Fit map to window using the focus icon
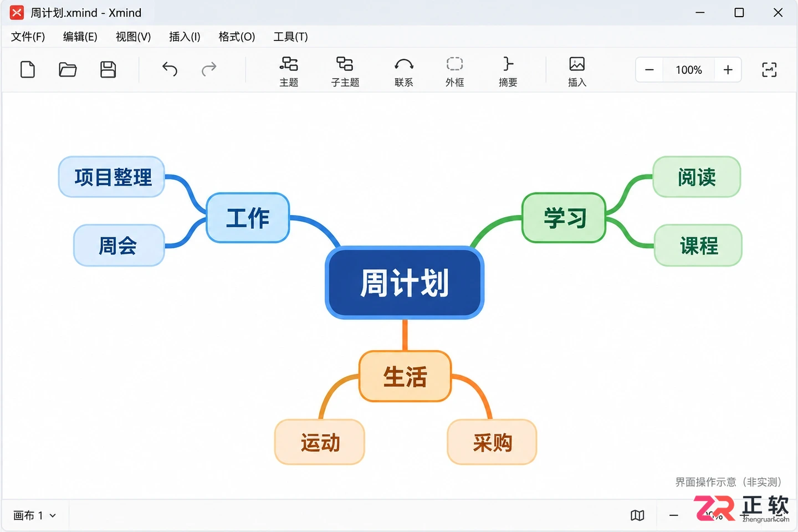The width and height of the screenshot is (798, 532). [769, 70]
